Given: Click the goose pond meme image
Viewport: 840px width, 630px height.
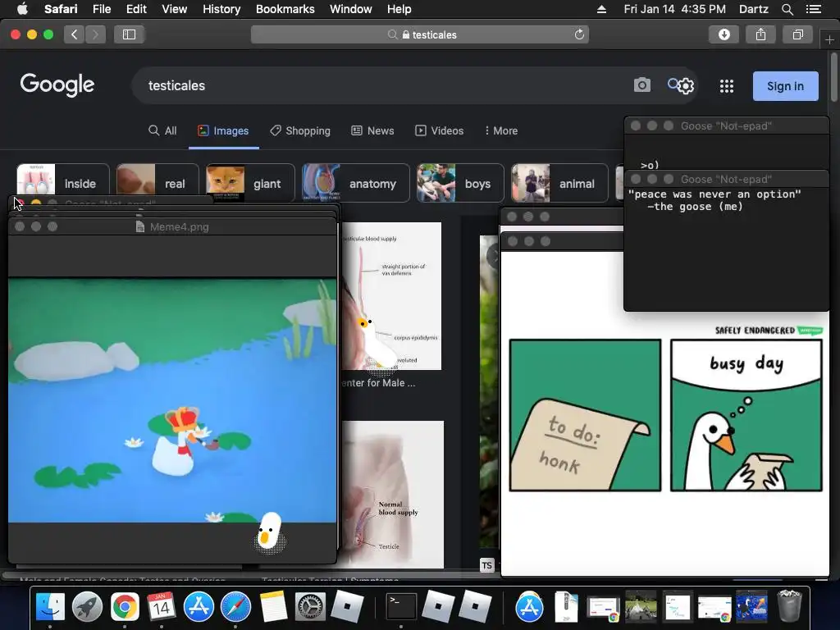Looking at the screenshot, I should (172, 400).
